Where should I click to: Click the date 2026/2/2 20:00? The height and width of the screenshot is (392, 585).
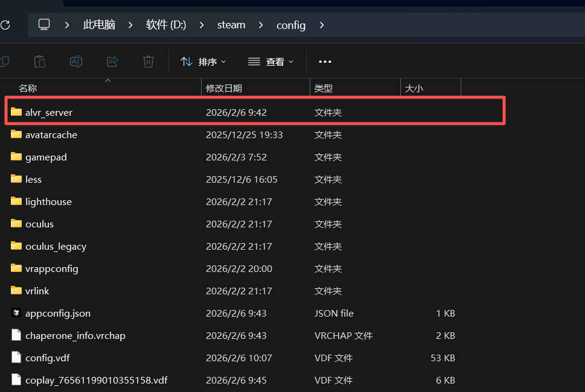click(239, 268)
